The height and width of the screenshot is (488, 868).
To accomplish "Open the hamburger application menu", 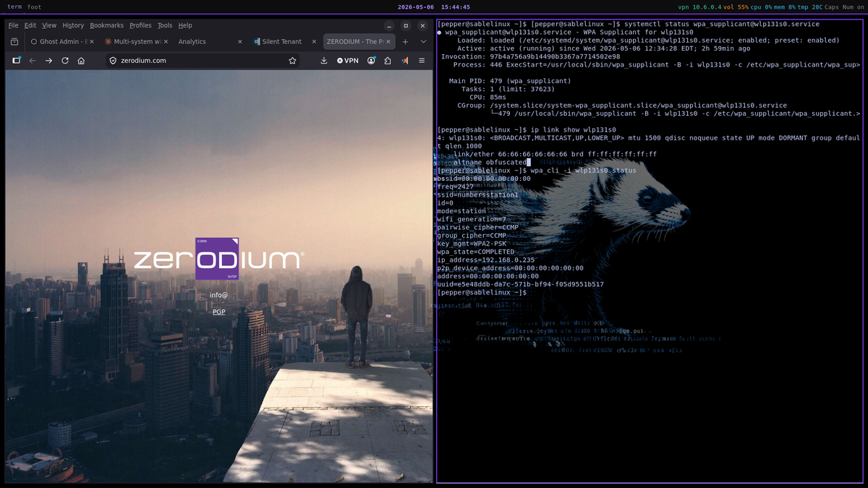I will (x=422, y=61).
